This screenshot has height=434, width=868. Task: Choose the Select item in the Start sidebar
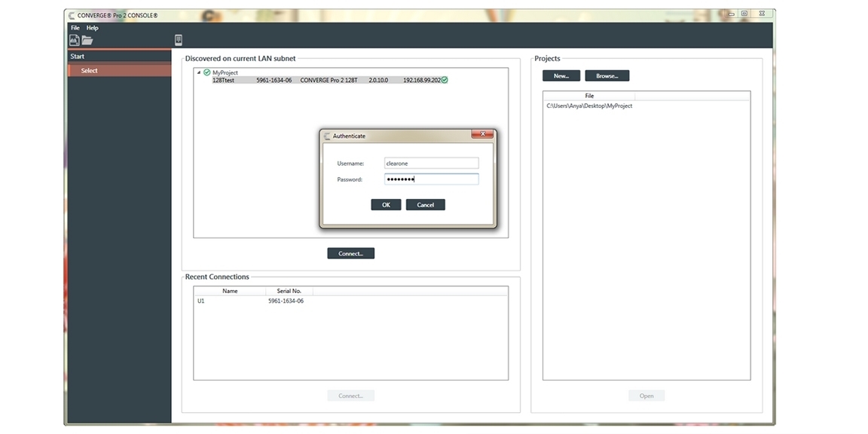[x=90, y=71]
